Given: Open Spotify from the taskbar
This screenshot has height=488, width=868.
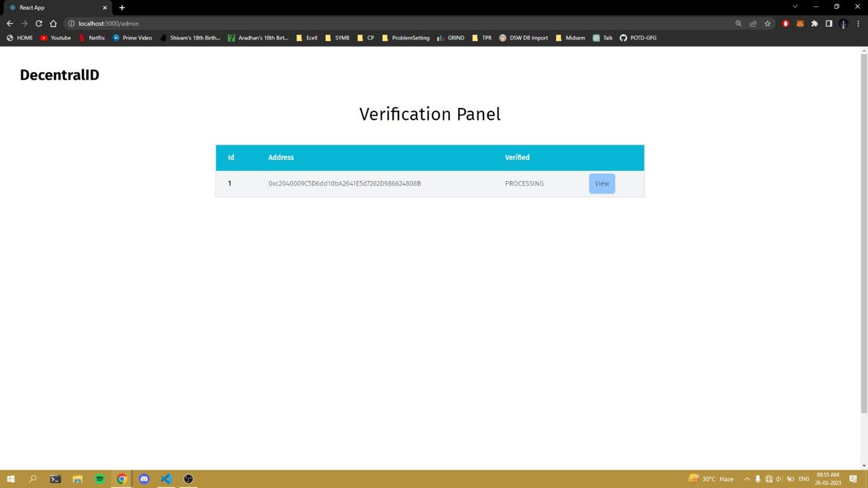Looking at the screenshot, I should click(99, 479).
